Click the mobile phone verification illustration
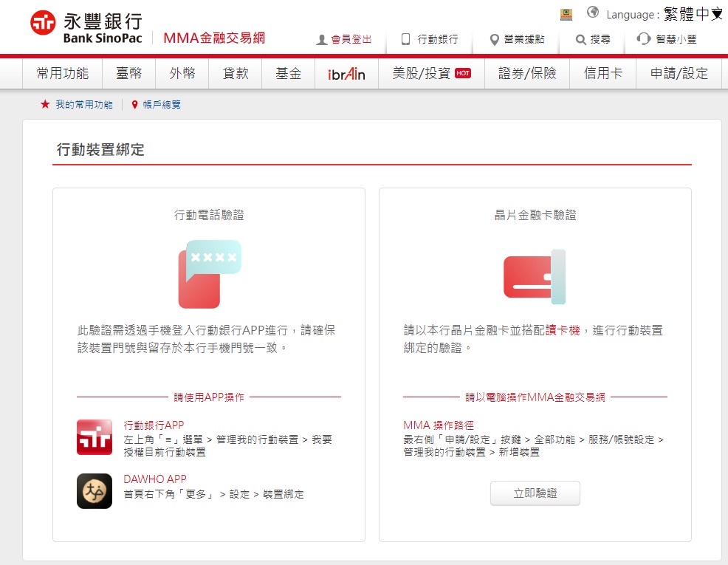The width and height of the screenshot is (728, 565). (x=209, y=273)
